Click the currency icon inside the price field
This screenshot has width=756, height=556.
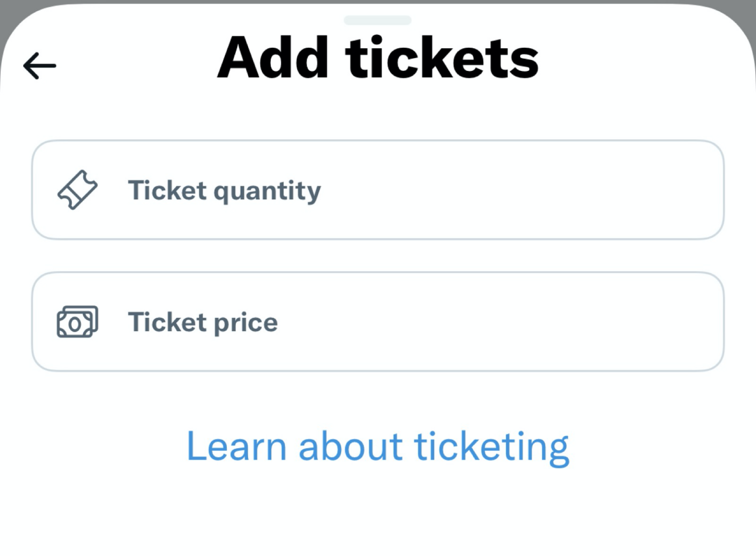77,321
